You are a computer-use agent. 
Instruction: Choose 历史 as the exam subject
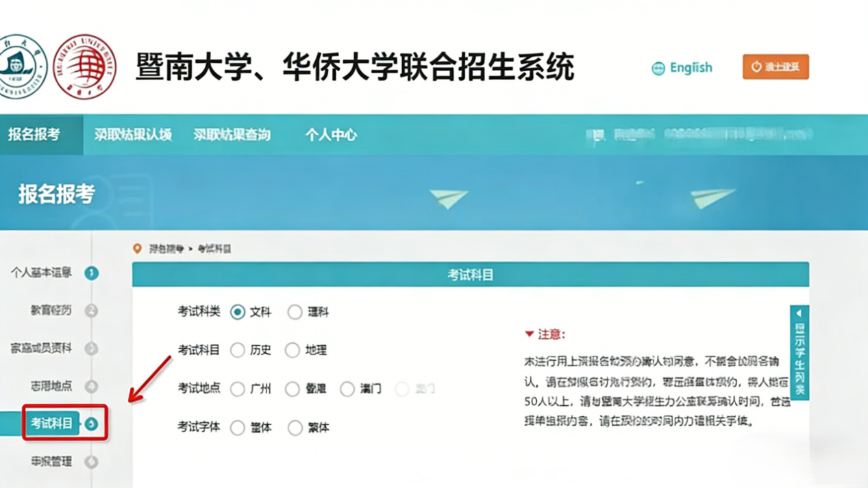tap(236, 350)
